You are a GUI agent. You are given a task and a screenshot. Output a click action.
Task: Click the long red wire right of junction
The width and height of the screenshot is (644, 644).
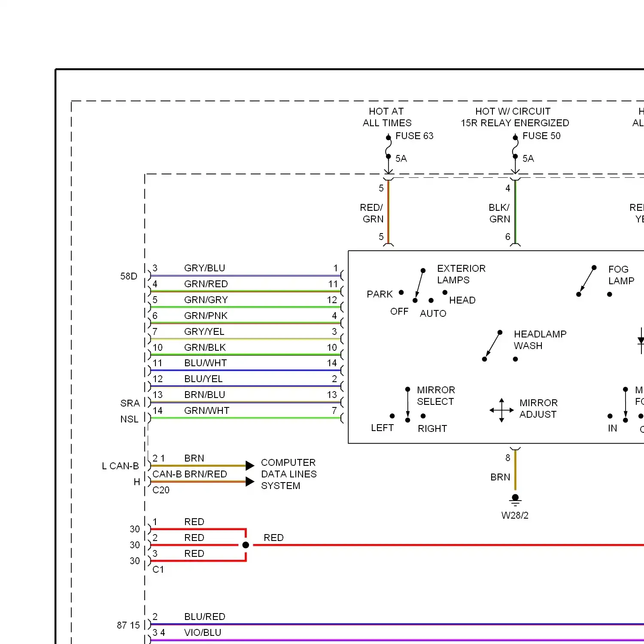pyautogui.click(x=449, y=545)
